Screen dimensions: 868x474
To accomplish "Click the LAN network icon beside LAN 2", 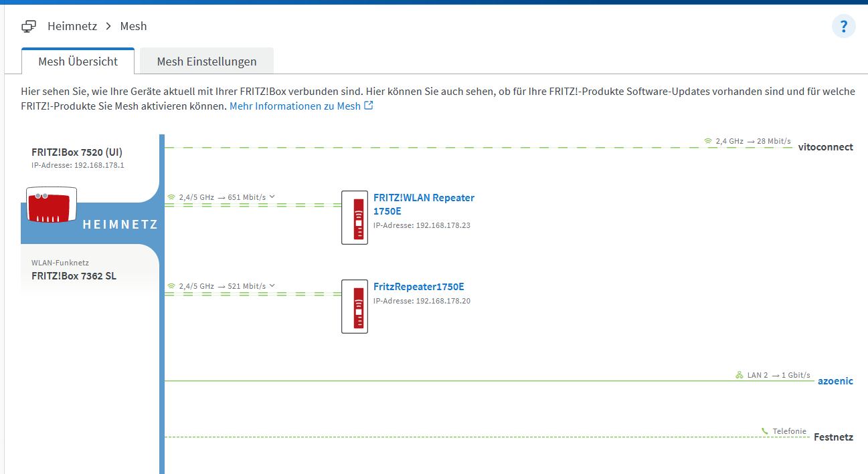I will tap(740, 375).
